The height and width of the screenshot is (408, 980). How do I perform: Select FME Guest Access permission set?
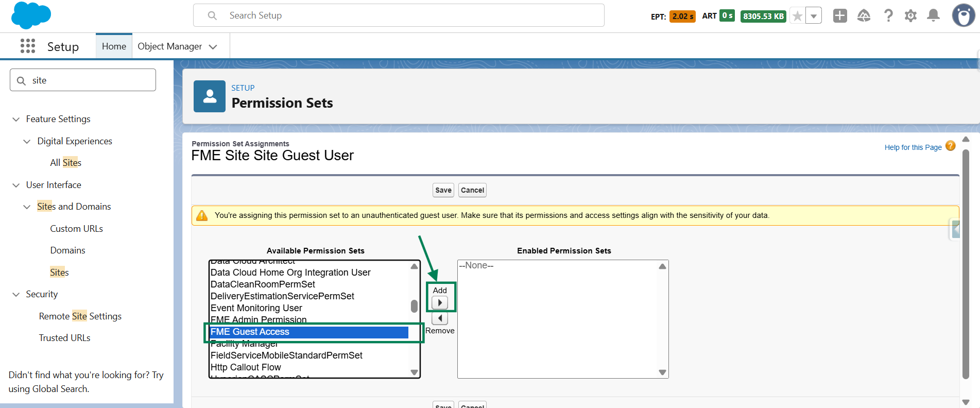(309, 332)
